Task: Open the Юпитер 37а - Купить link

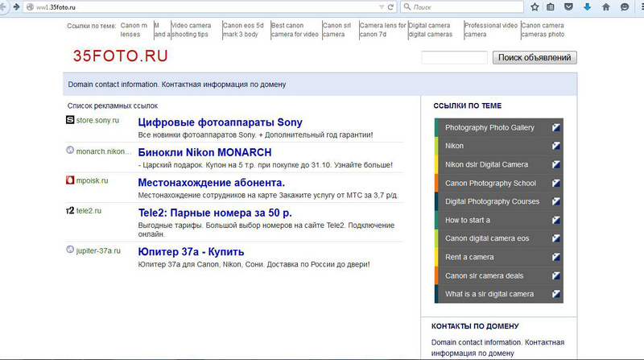Action: pos(191,252)
